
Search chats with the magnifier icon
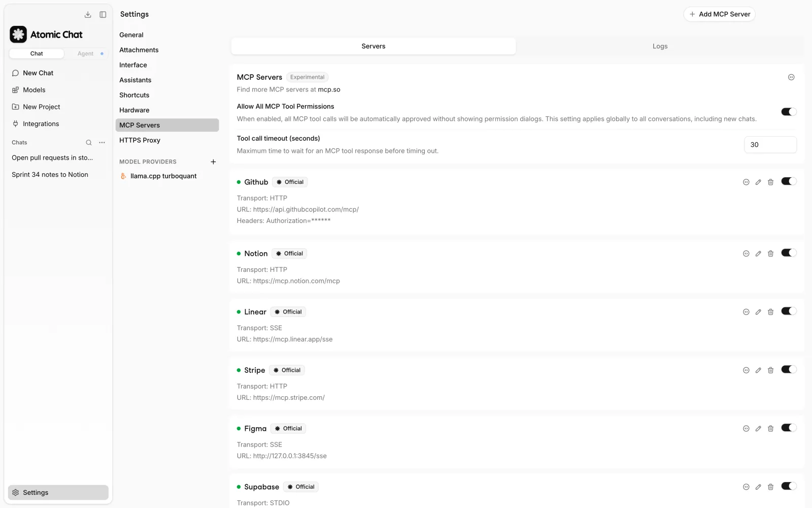(x=89, y=143)
